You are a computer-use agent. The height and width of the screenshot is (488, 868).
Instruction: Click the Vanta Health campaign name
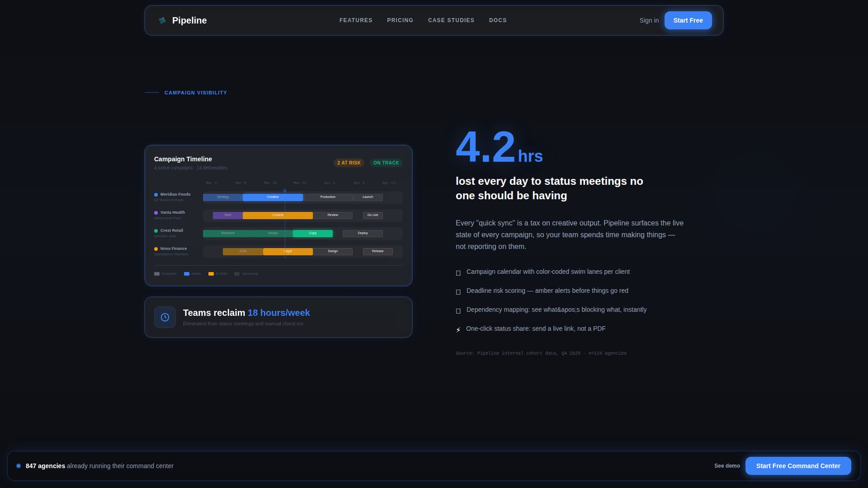(x=173, y=212)
